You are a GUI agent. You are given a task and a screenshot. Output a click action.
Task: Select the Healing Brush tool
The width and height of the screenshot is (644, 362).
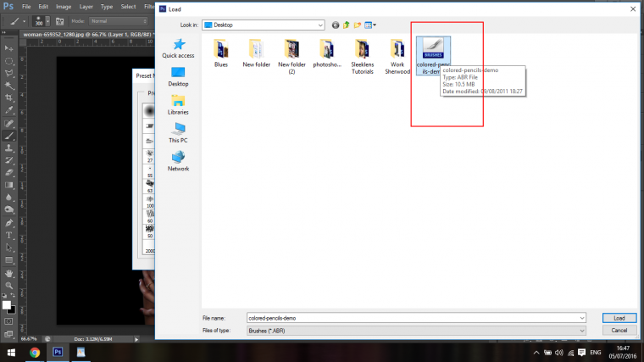tap(8, 123)
